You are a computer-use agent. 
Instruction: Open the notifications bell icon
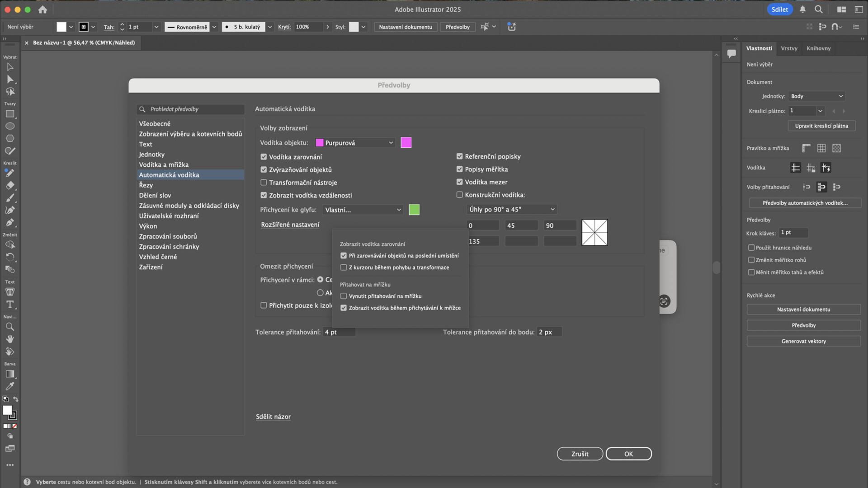[x=802, y=9]
